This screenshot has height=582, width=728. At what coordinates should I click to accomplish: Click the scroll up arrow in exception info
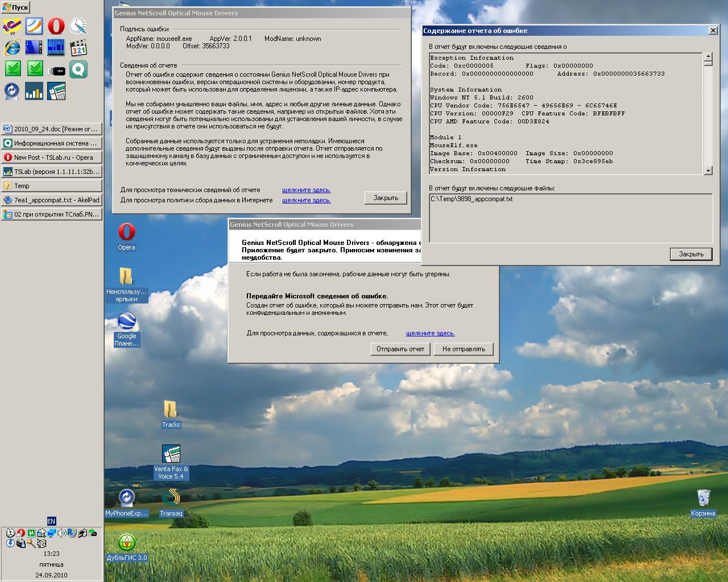(x=708, y=57)
